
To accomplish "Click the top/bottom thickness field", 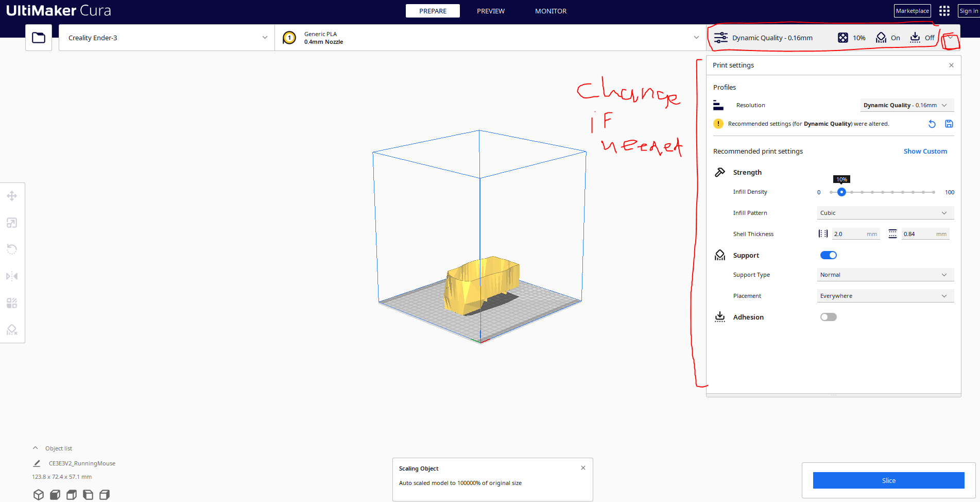I will click(x=925, y=234).
